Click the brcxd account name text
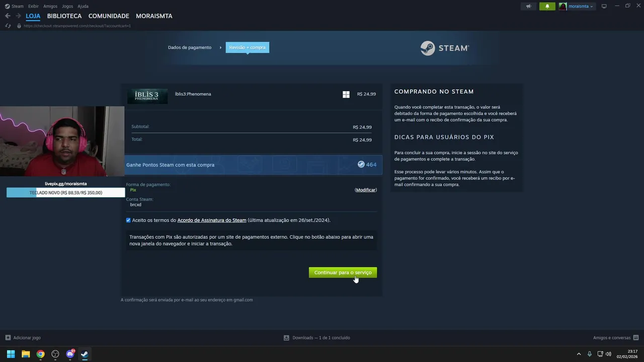This screenshot has width=644, height=362. click(135, 205)
